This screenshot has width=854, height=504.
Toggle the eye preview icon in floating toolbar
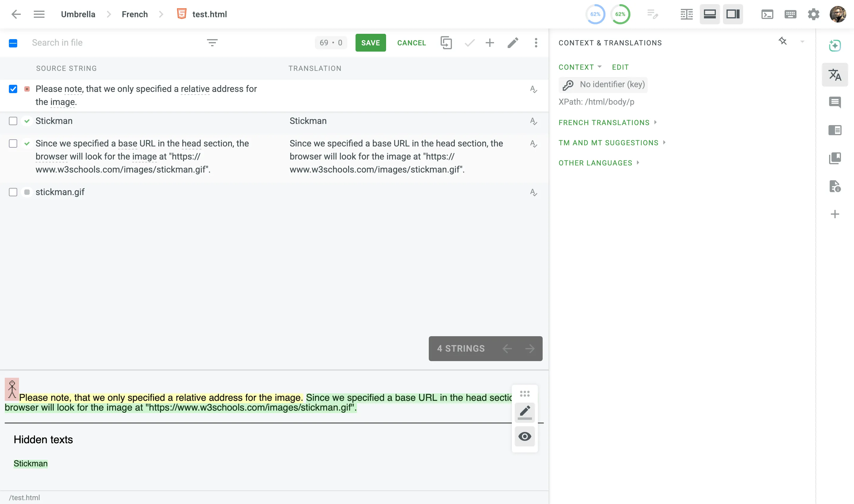click(524, 437)
